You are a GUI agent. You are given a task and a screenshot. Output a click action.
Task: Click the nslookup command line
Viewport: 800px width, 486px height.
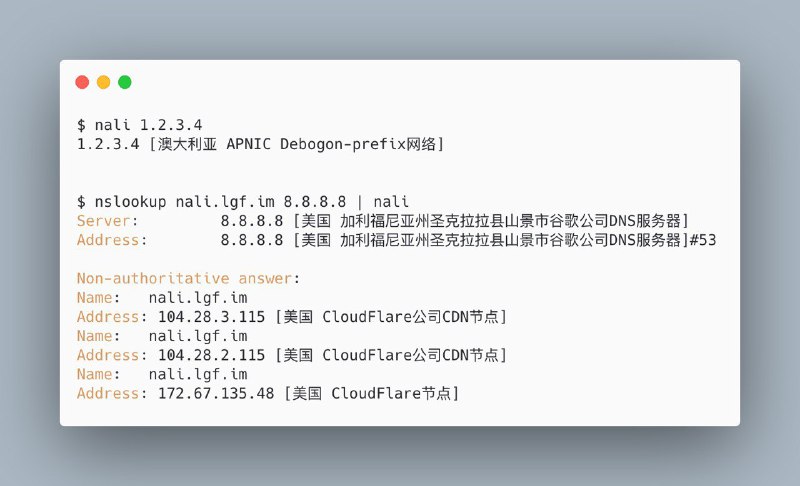tap(244, 202)
